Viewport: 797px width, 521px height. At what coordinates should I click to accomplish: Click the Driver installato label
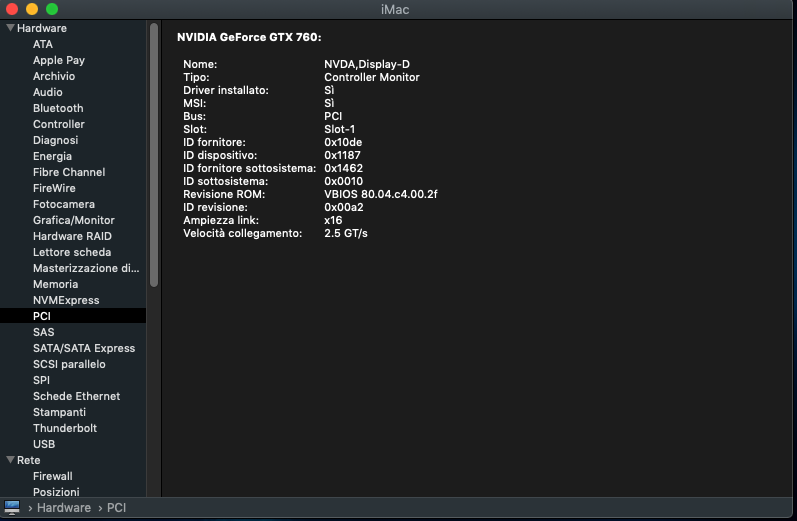click(x=226, y=90)
